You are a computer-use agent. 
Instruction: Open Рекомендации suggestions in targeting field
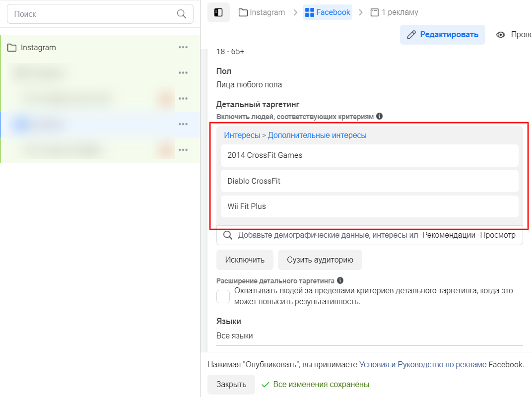449,235
